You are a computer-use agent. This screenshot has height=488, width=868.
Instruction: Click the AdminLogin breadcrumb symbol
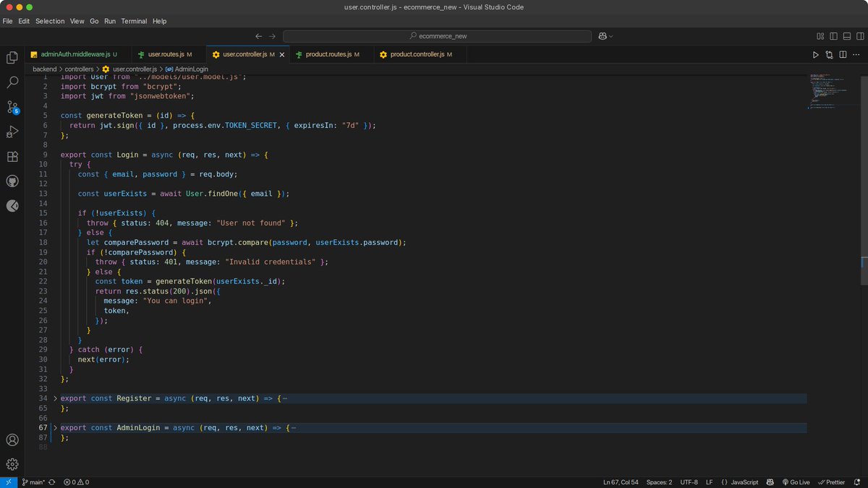click(x=186, y=69)
